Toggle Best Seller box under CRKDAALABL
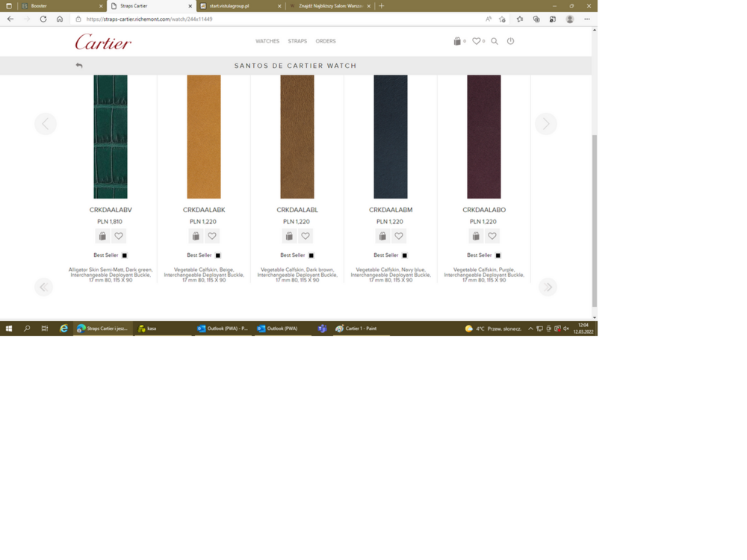Viewport: 747px width, 560px height. (311, 255)
